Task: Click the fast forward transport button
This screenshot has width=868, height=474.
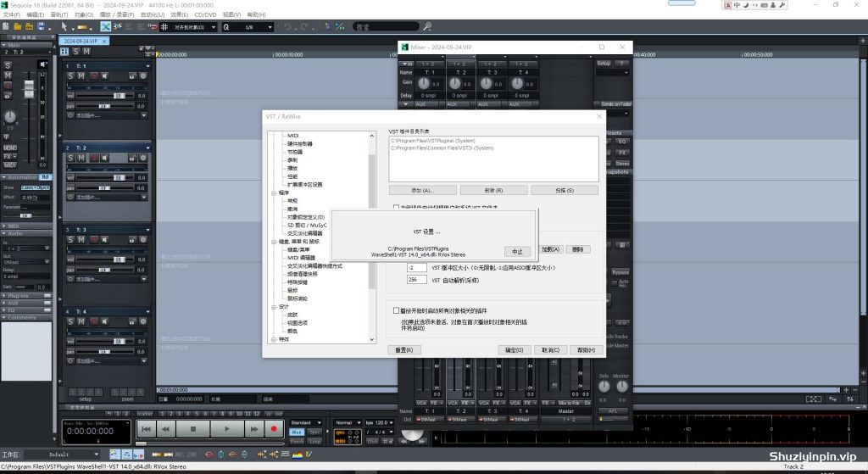Action: [253, 428]
